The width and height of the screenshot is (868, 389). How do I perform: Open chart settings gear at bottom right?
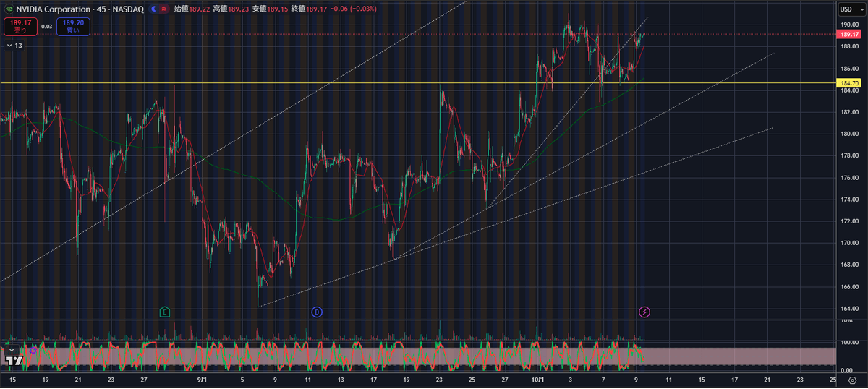(851, 380)
